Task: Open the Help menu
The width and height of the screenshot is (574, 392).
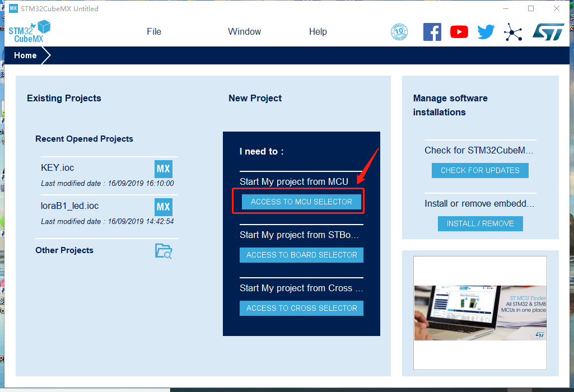Action: pos(318,32)
